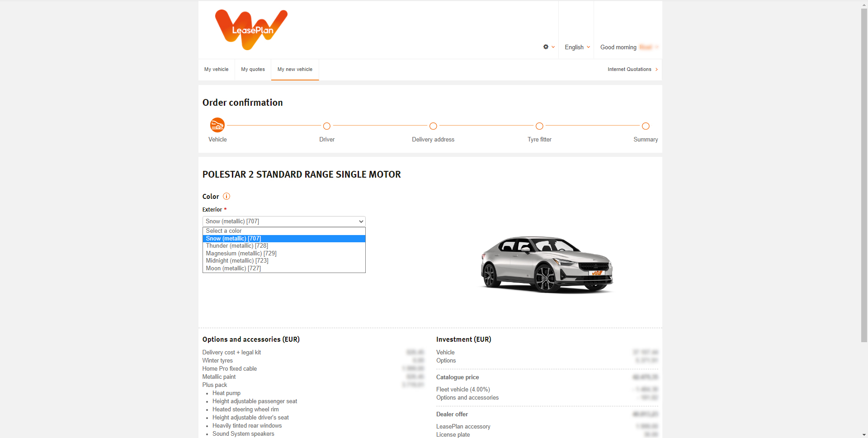Choose 'Select a color' placeholder option
The image size is (868, 438).
[x=284, y=231]
